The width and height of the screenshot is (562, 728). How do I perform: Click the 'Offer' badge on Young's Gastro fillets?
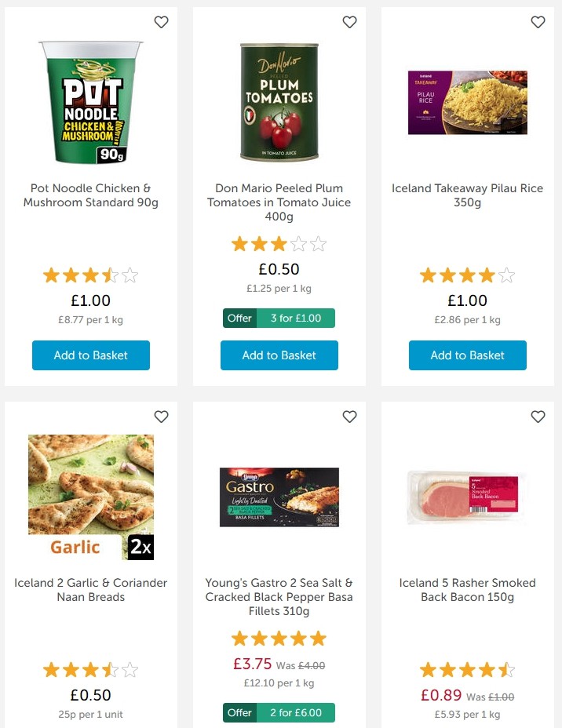click(239, 712)
